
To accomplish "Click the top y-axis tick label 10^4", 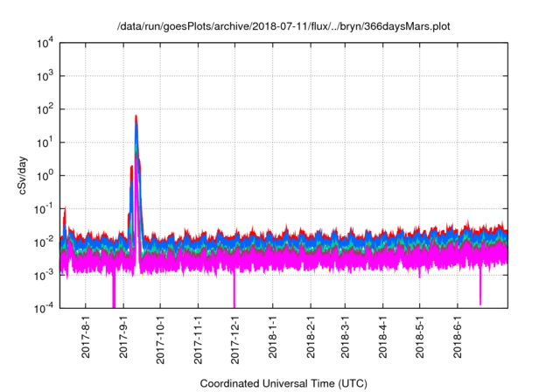I will click(43, 42).
